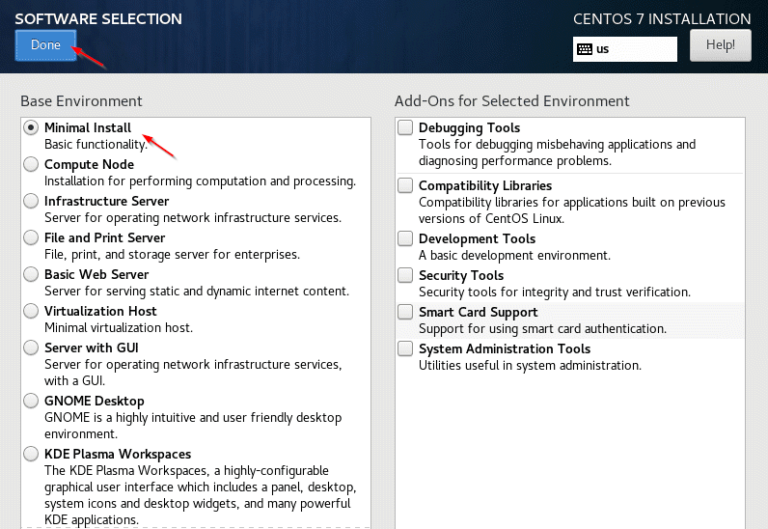Open the Help! dialog
Viewport: 768px width, 529px height.
tap(720, 45)
